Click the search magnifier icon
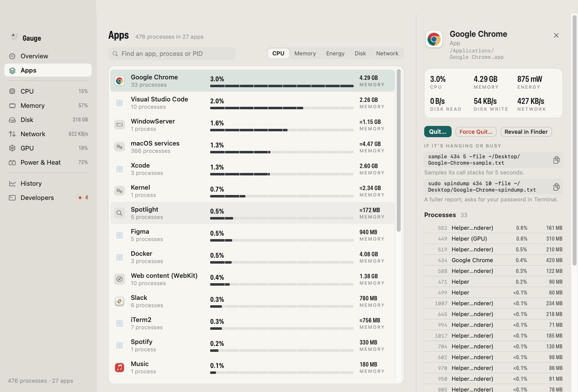The height and width of the screenshot is (392, 578). click(116, 54)
